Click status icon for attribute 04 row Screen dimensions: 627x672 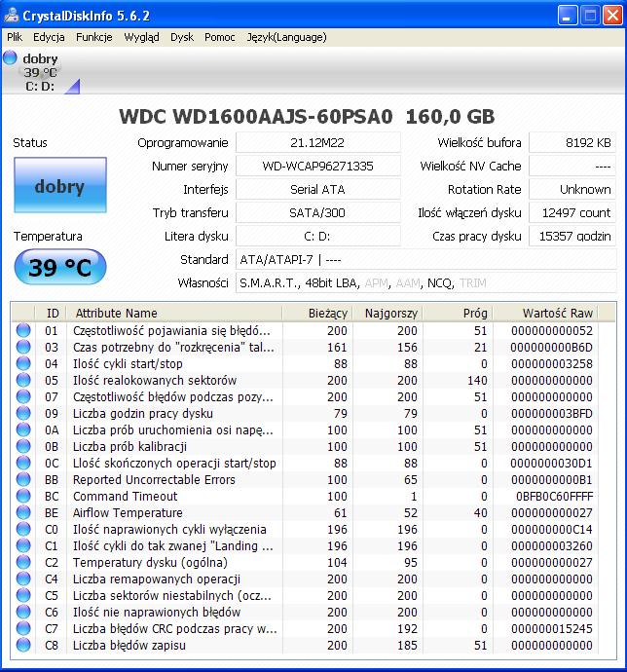tap(23, 363)
